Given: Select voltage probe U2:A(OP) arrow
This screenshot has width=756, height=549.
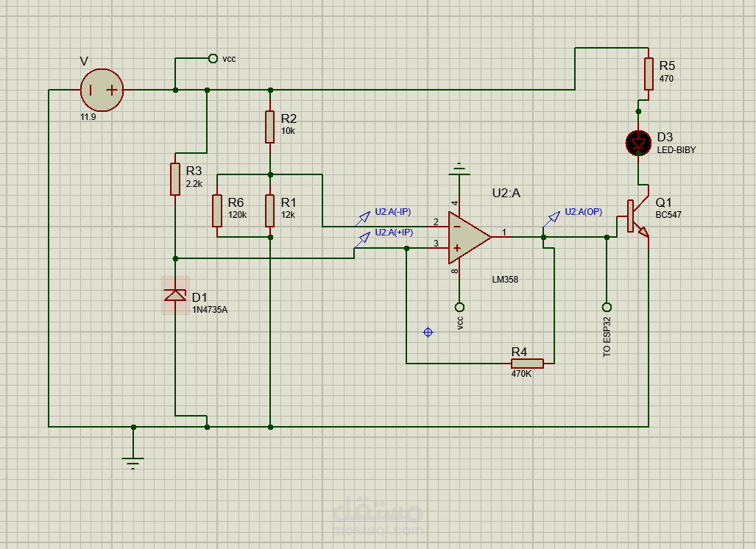Looking at the screenshot, I should click(552, 219).
